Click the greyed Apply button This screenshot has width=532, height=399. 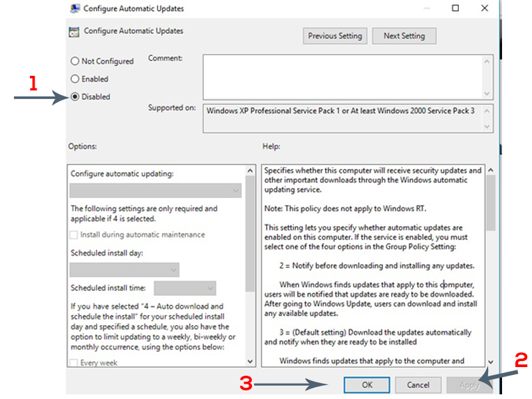coord(469,385)
